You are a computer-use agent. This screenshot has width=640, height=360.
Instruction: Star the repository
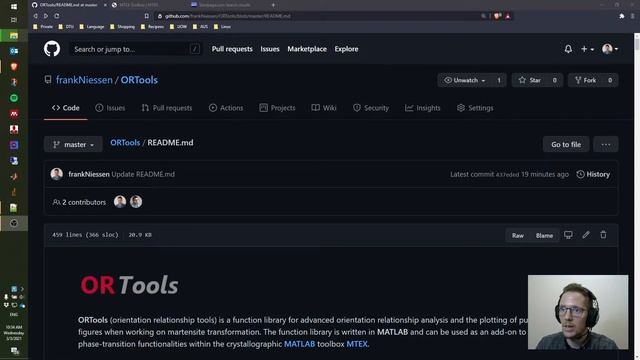(530, 80)
